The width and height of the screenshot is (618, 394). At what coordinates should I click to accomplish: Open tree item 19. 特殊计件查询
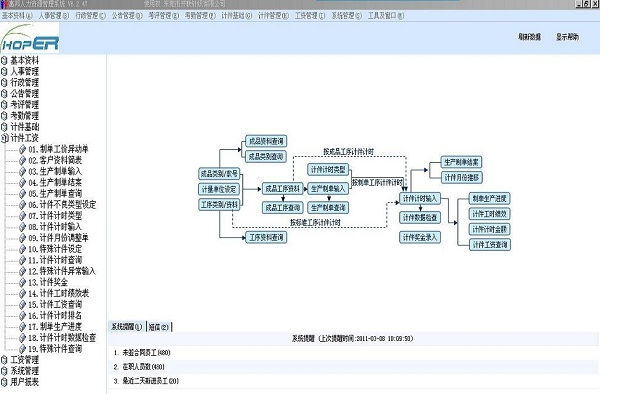[55, 349]
